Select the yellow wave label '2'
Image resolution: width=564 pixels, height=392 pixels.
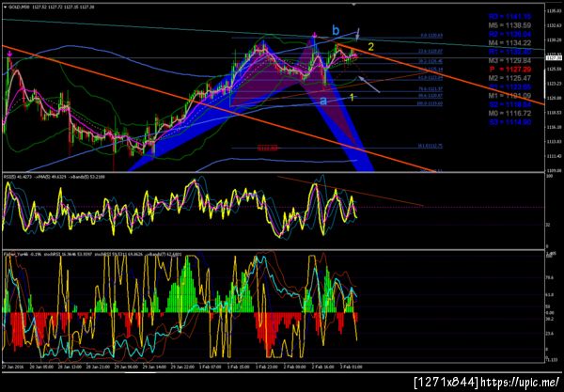tap(371, 47)
